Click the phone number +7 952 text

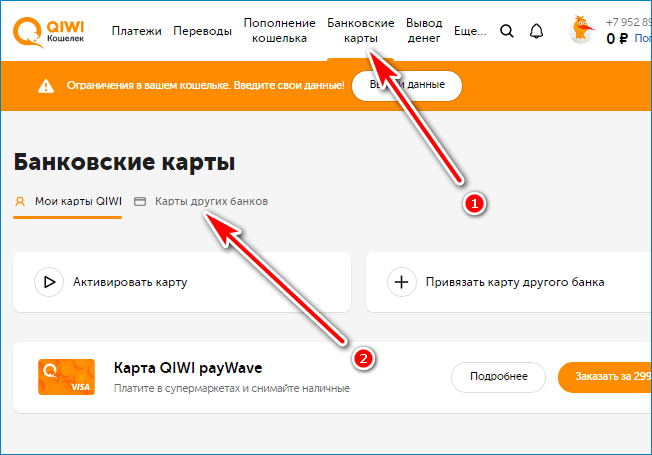coord(629,22)
